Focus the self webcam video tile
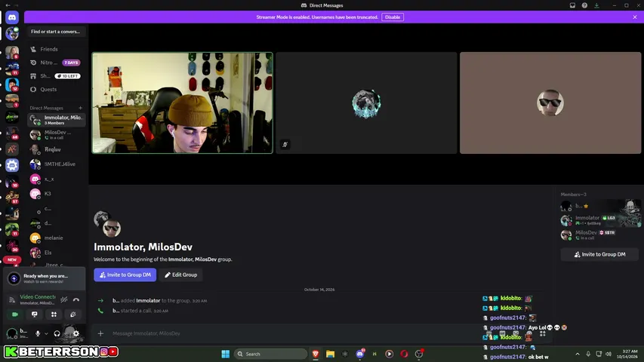The image size is (644, 362). [x=183, y=103]
